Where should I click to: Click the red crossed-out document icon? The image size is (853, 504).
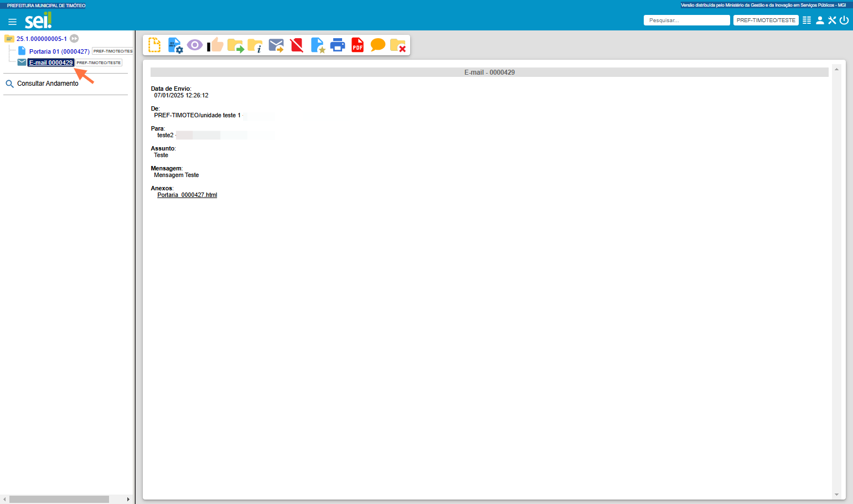pos(297,45)
